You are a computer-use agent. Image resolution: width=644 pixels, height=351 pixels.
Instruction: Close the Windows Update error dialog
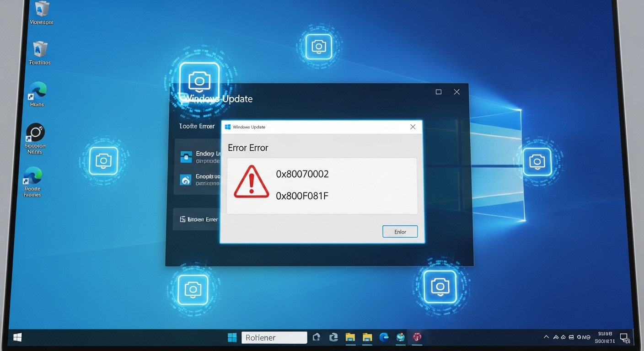pos(413,127)
